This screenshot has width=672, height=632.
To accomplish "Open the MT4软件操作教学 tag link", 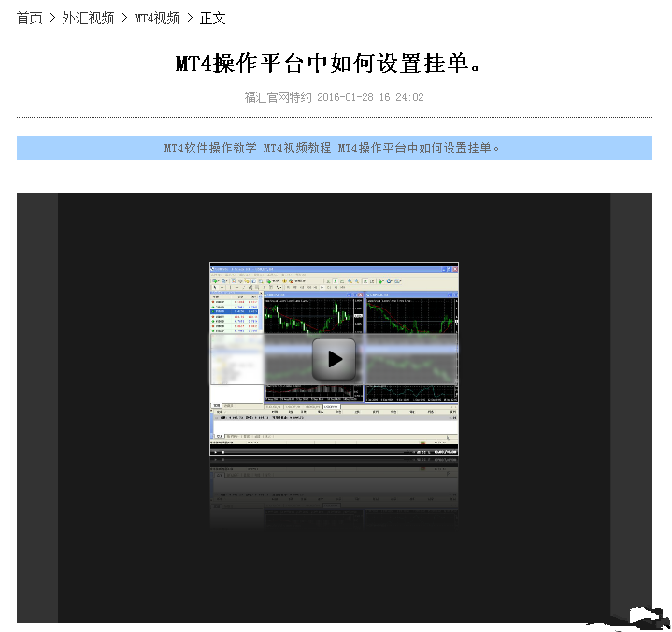I will (x=210, y=148).
